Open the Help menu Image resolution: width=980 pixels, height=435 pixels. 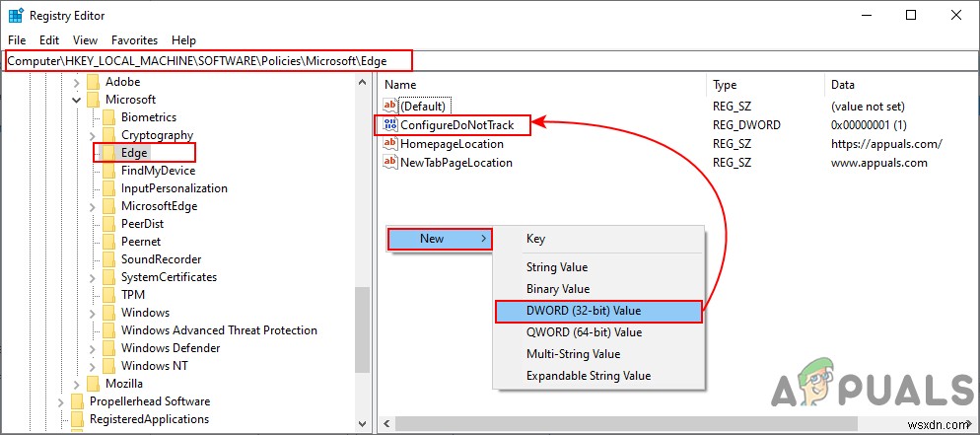pos(183,40)
